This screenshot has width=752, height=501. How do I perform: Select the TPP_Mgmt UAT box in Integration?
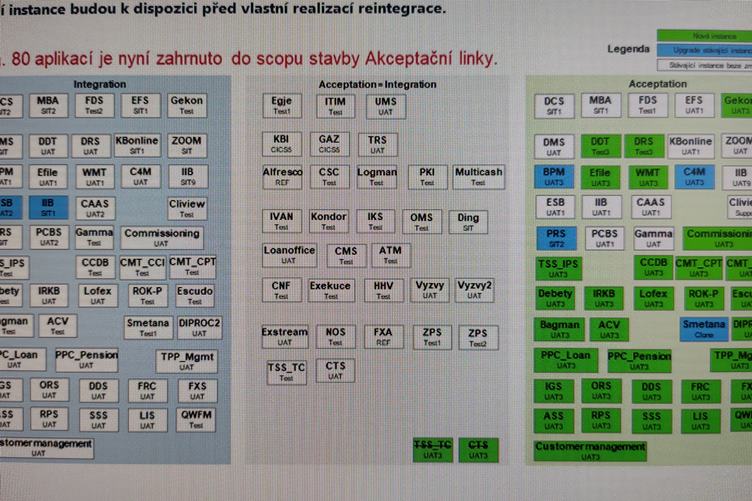point(187,361)
